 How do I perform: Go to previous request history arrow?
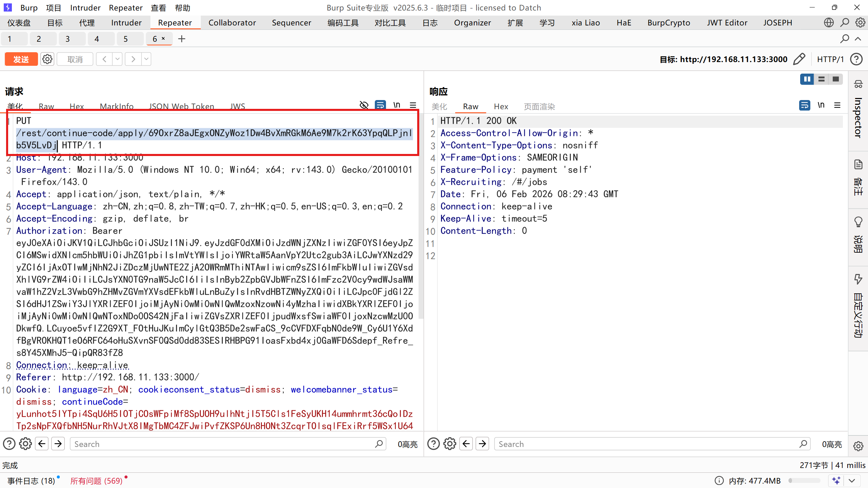(104, 59)
